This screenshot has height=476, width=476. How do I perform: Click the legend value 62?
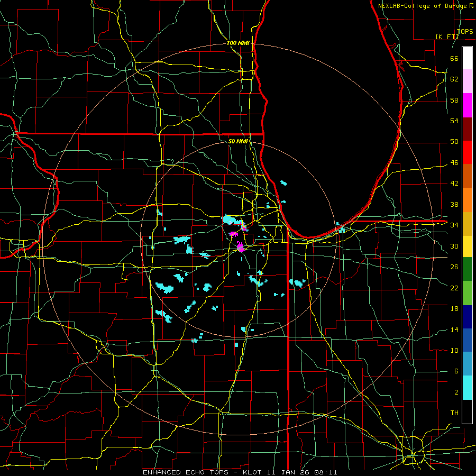click(454, 79)
